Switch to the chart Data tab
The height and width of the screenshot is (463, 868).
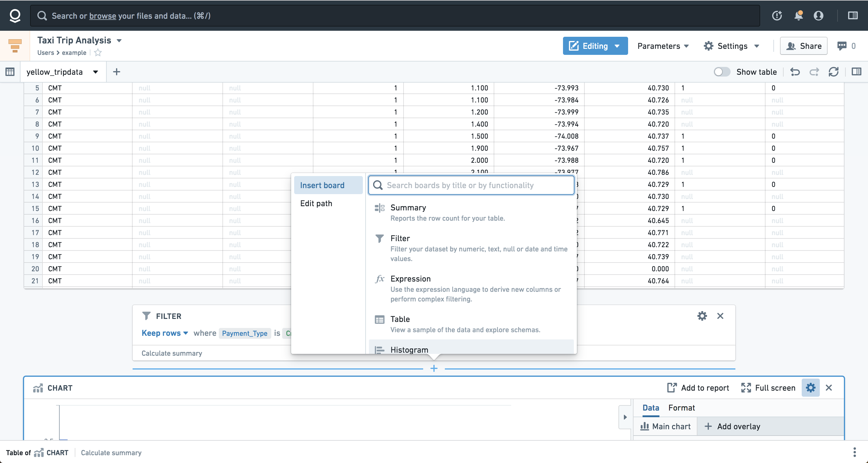[x=651, y=408]
